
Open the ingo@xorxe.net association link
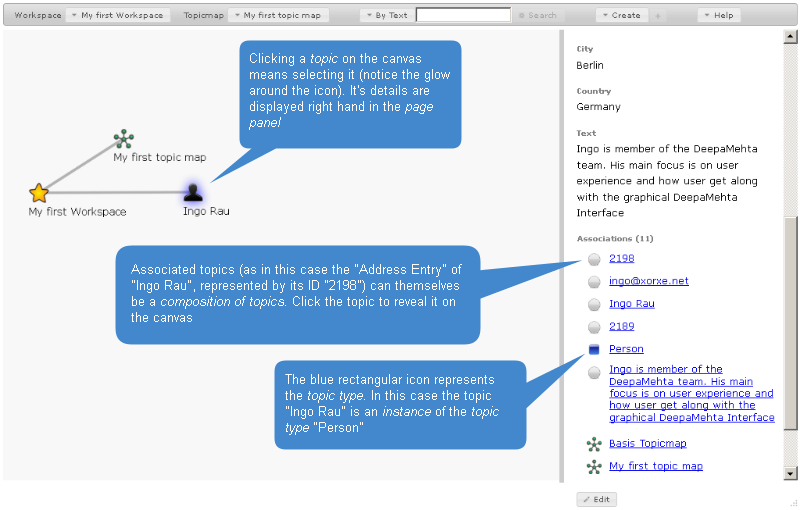(x=648, y=281)
